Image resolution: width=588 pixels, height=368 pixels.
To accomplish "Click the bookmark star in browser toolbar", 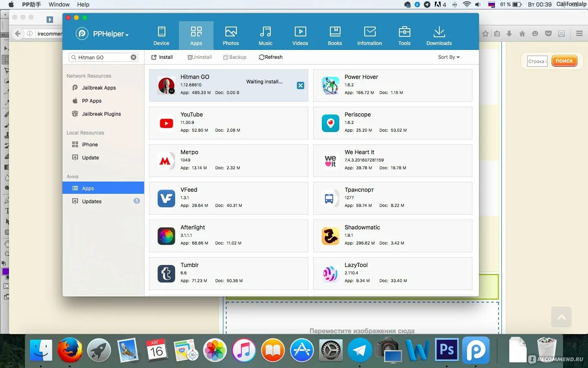I will (486, 34).
